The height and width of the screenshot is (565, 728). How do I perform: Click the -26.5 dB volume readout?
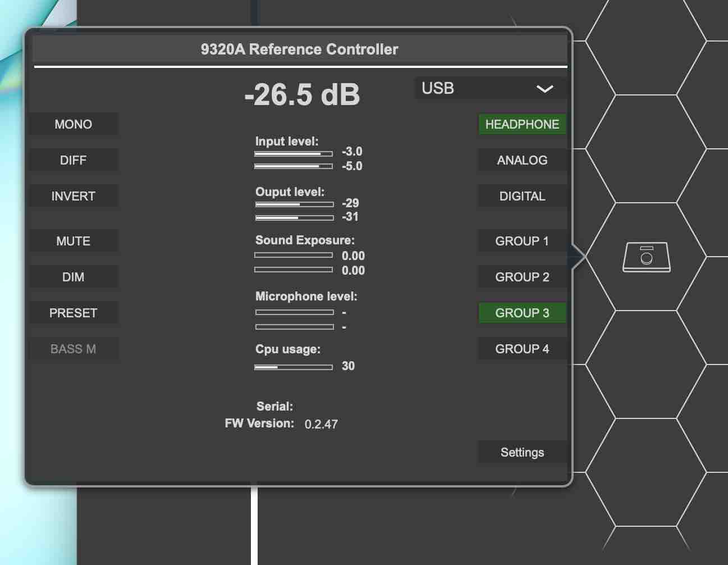click(x=302, y=94)
